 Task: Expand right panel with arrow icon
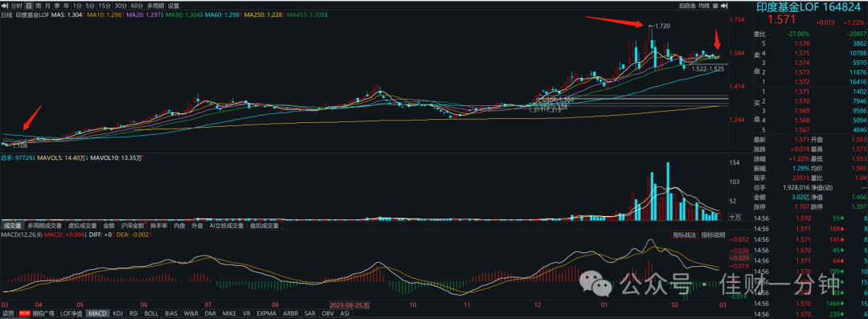724,6
